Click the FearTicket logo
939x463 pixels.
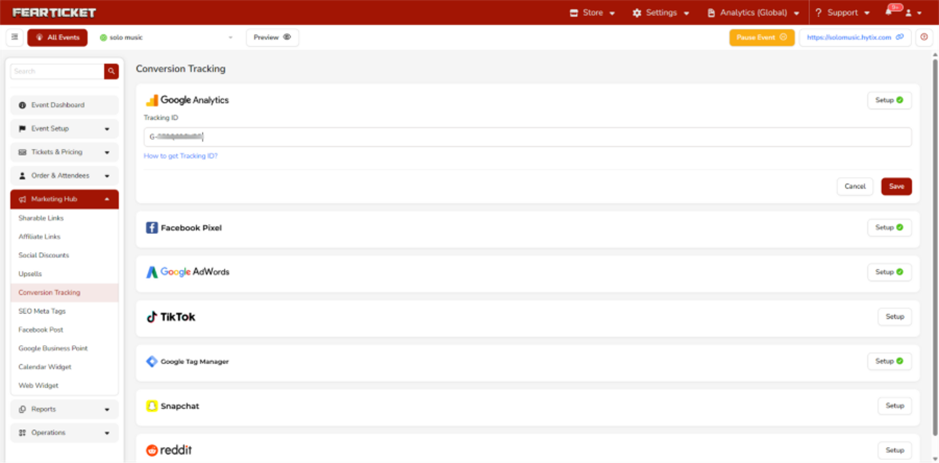(54, 13)
